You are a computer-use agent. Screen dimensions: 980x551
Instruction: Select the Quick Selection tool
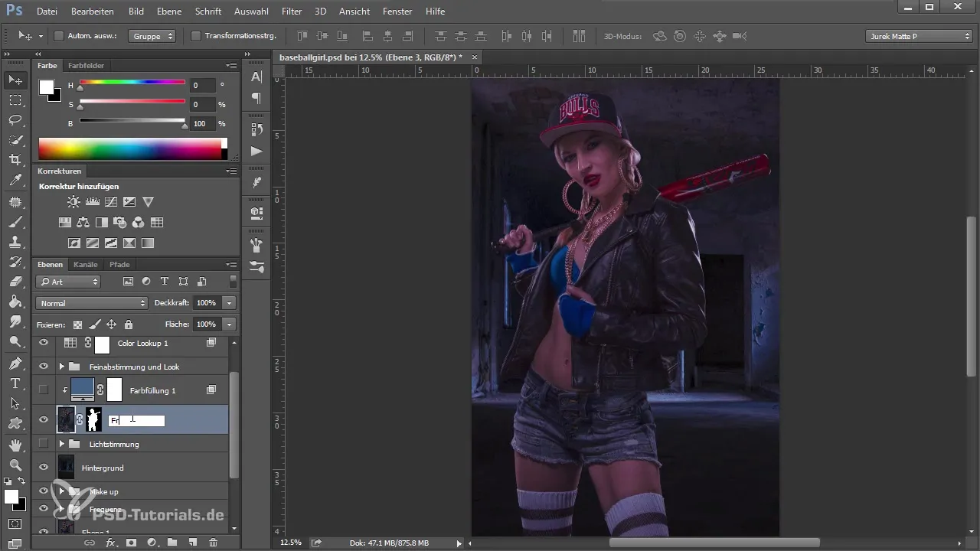tap(15, 140)
